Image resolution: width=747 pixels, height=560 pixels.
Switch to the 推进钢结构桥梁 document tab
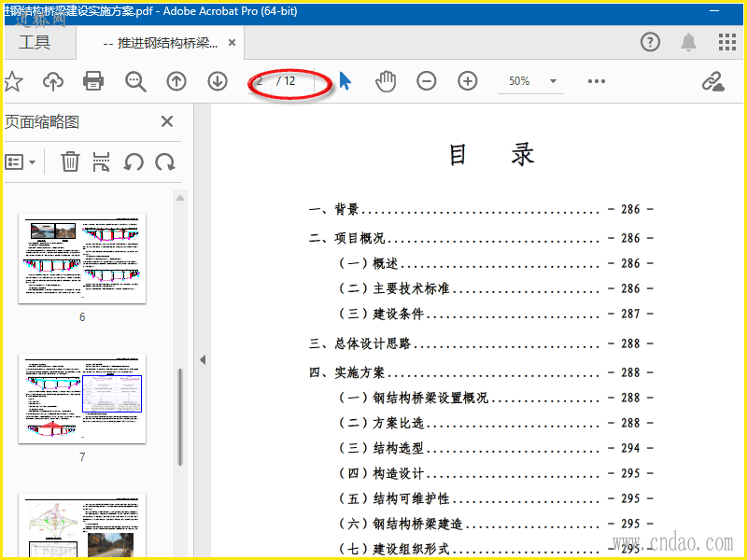tap(160, 43)
